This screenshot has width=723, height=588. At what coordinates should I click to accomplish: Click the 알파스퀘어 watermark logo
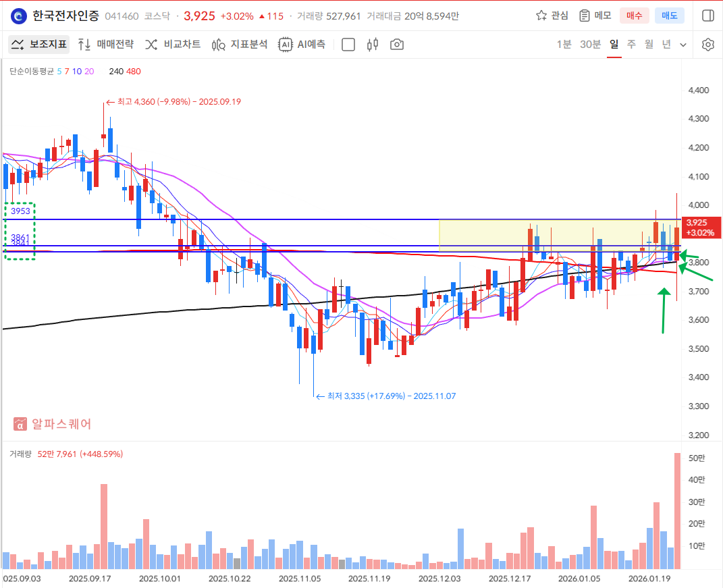pos(53,424)
